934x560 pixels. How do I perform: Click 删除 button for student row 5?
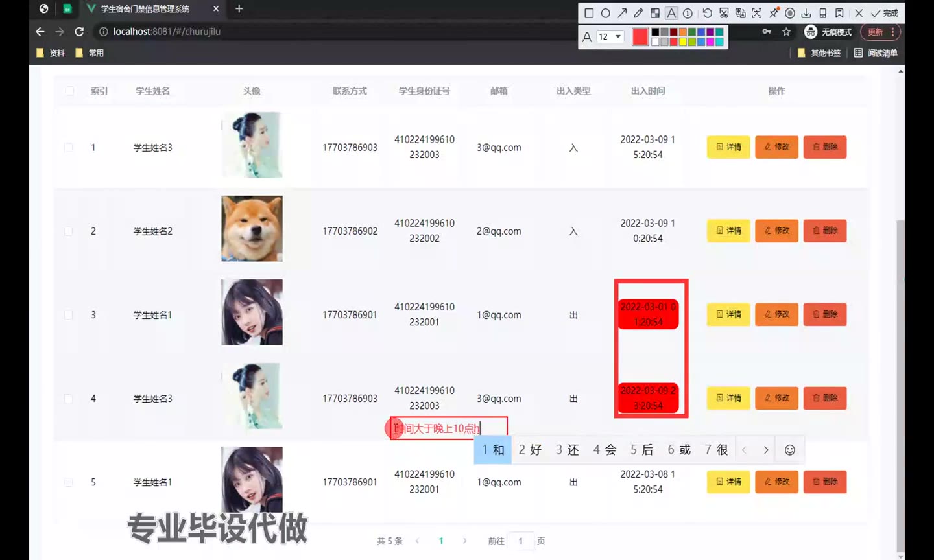point(825,482)
